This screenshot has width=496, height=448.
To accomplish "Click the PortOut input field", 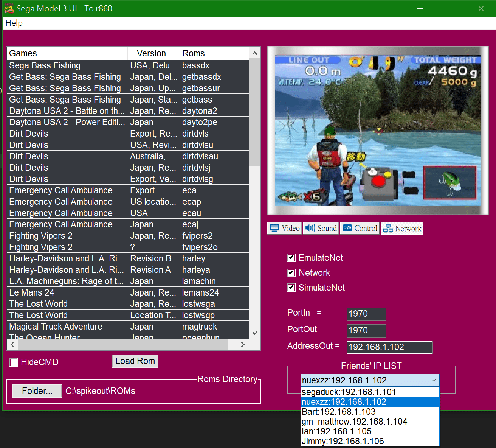I will (366, 331).
